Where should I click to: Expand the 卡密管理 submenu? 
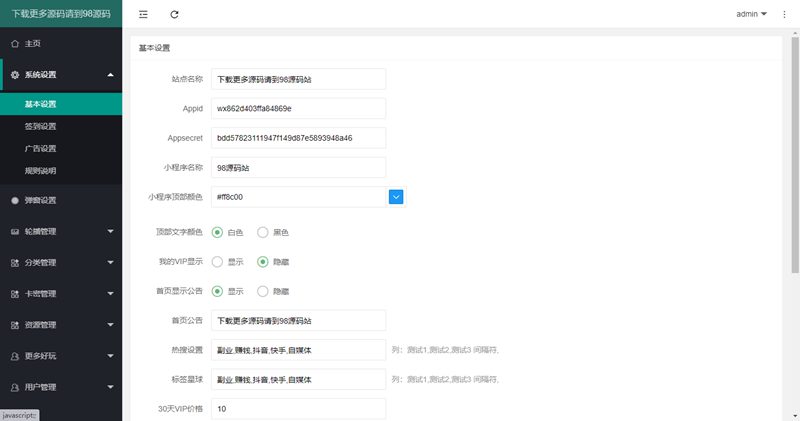click(109, 294)
